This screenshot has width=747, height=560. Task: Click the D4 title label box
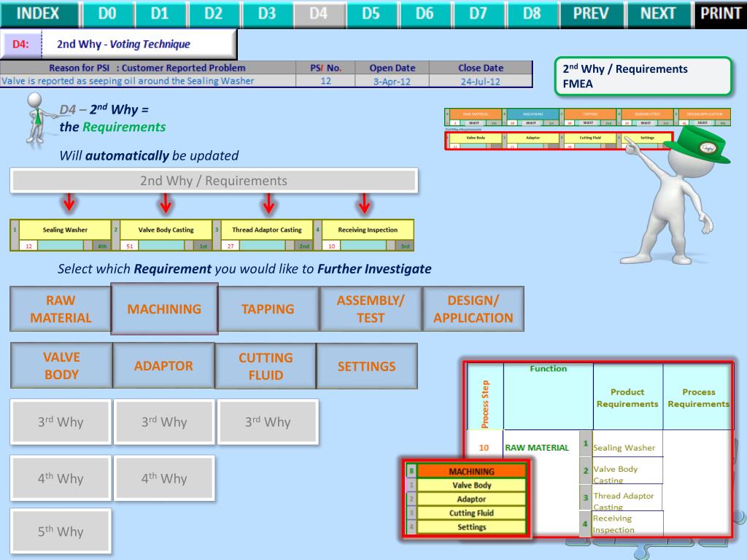tap(118, 44)
